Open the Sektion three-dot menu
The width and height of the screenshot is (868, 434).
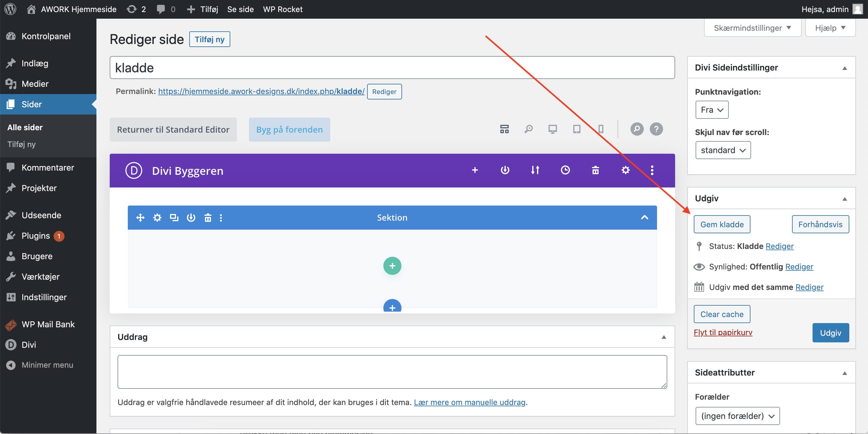(x=221, y=218)
